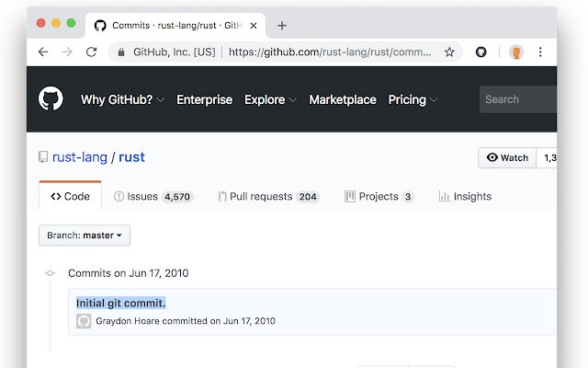Open the Branch: master dropdown
Viewport: 588px width, 368px height.
tap(85, 236)
